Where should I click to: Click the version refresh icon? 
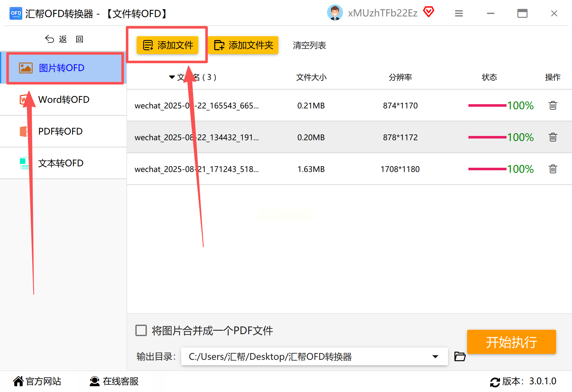point(495,382)
